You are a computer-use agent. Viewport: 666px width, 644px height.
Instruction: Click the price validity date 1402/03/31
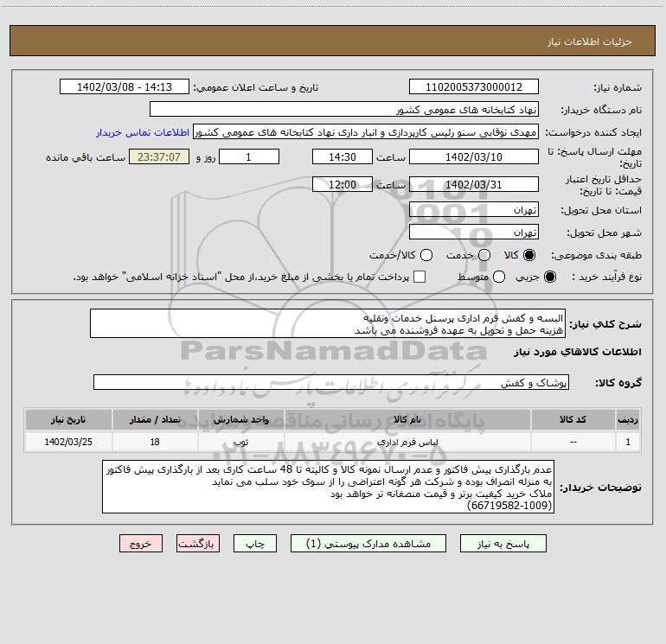[x=474, y=185]
